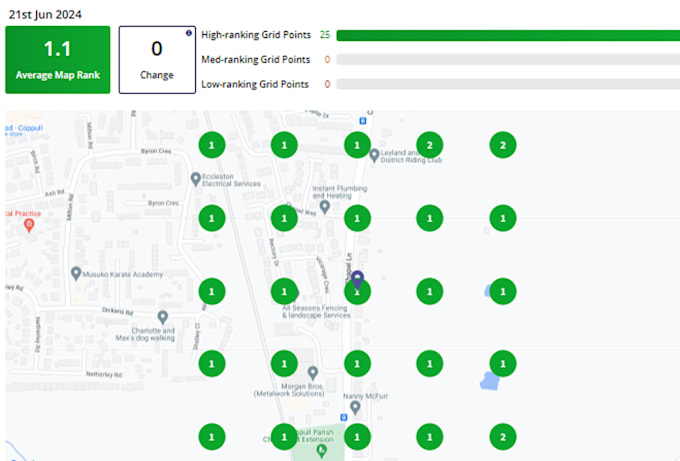Click the bus stop icon below Nanny McFurr
The height and width of the screenshot is (461, 680).
(343, 417)
